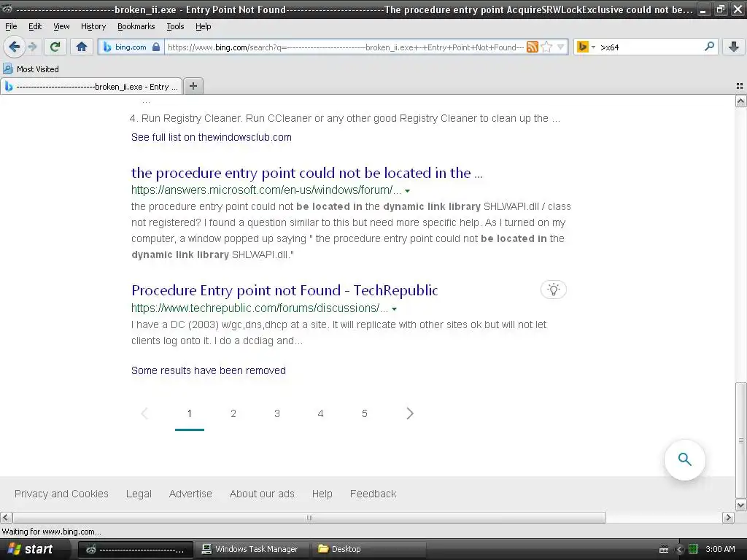Click the vertical scrollbar thumb
This screenshot has width=747, height=560.
(740, 440)
